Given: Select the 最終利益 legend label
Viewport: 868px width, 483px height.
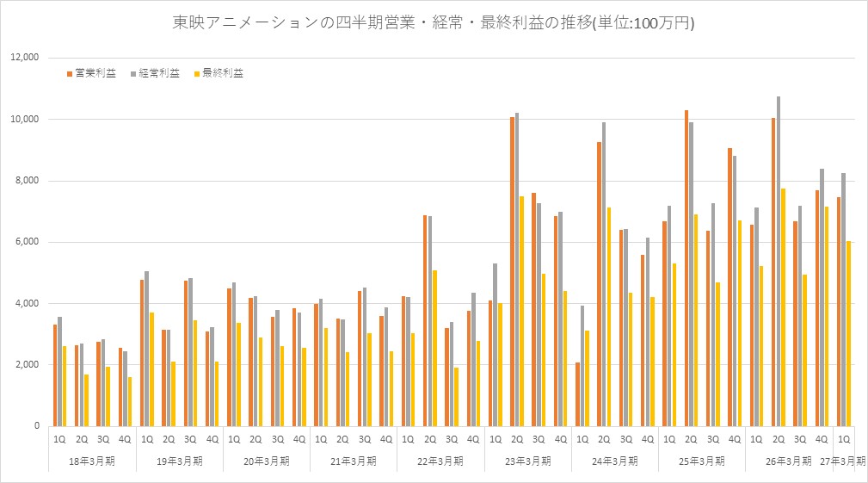Looking at the screenshot, I should point(223,73).
